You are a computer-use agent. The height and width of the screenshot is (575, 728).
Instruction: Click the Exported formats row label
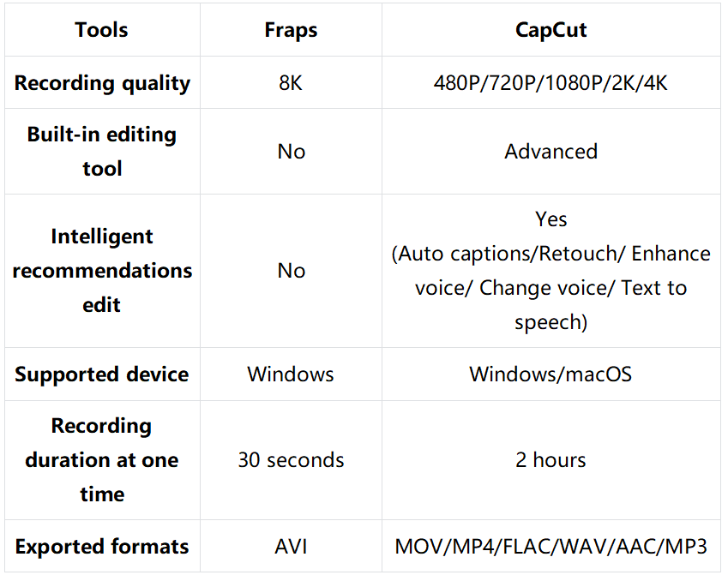[x=102, y=546]
